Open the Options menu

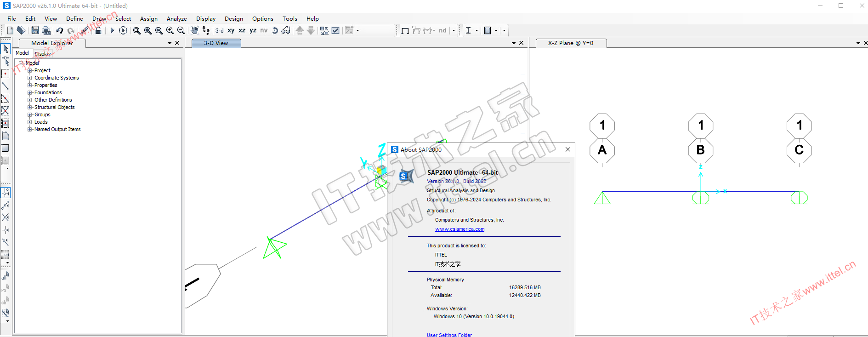(x=262, y=18)
